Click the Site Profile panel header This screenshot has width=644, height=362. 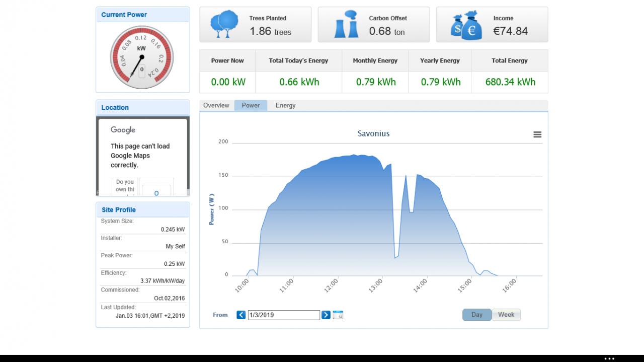[x=143, y=210]
